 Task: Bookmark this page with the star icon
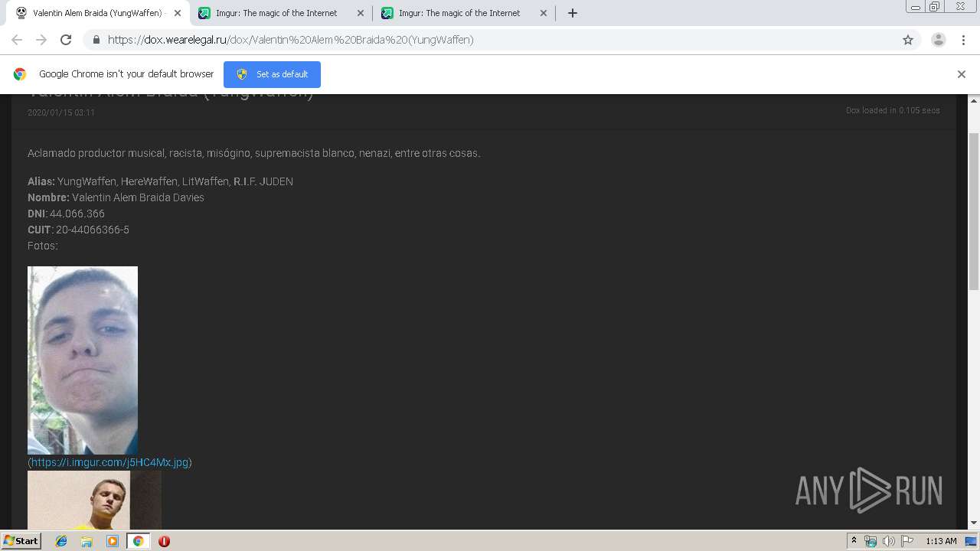click(908, 40)
